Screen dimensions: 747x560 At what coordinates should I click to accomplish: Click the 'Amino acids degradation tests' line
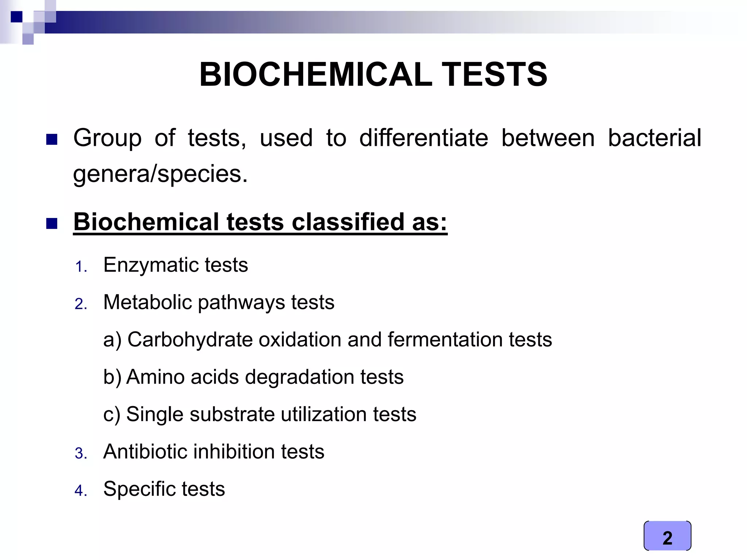point(253,377)
